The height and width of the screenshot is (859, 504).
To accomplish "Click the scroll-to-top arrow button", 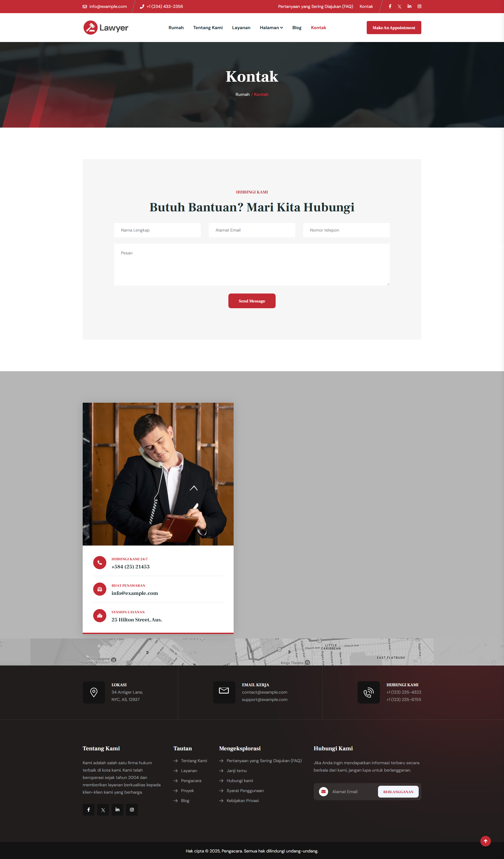I will tap(485, 841).
